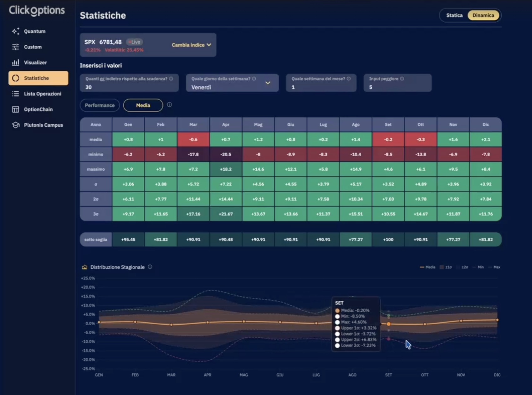The height and width of the screenshot is (395, 532).
Task: Click the Visualizer bar chart icon
Action: [16, 63]
